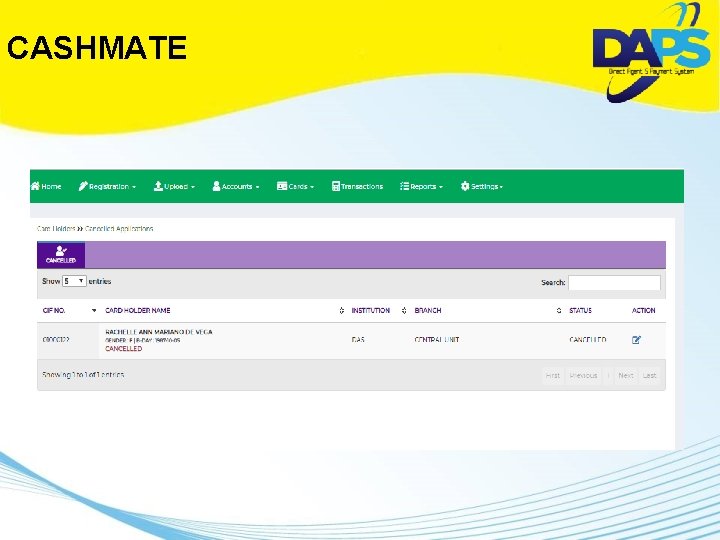The width and height of the screenshot is (720, 540).
Task: Select the purple Cancelled tab
Action: click(x=61, y=255)
